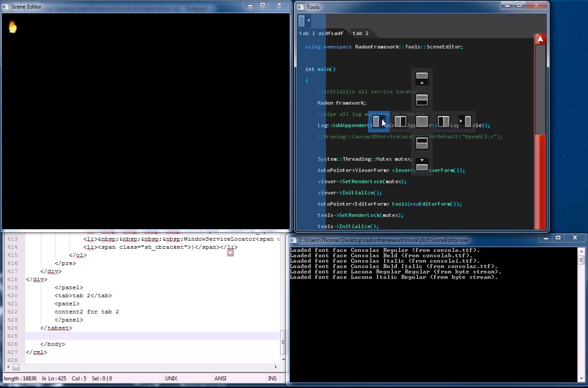The width and height of the screenshot is (588, 388).
Task: Click the split-left docking icon
Action: pyautogui.click(x=400, y=121)
